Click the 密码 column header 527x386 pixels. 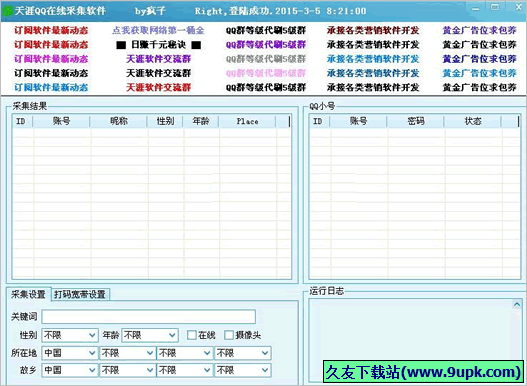coord(415,121)
